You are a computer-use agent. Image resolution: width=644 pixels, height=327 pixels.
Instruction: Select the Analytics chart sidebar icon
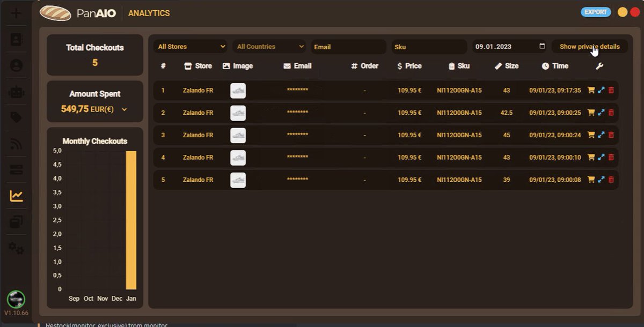[x=17, y=196]
